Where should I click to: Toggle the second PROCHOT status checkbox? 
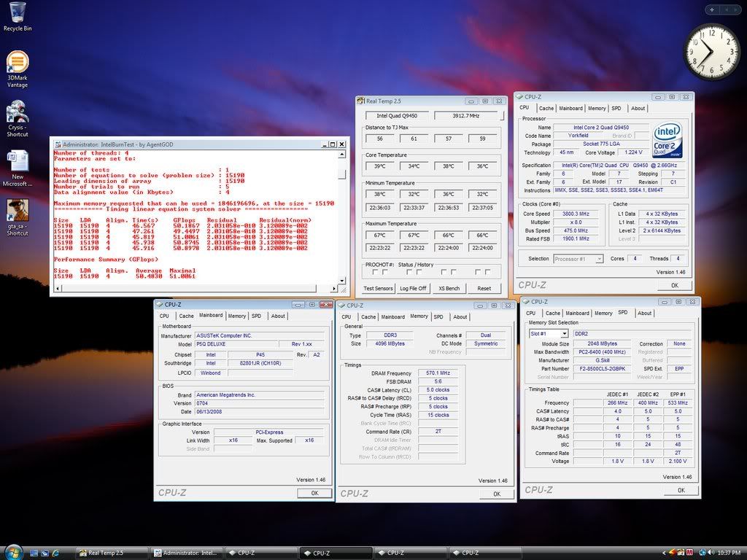(x=385, y=272)
